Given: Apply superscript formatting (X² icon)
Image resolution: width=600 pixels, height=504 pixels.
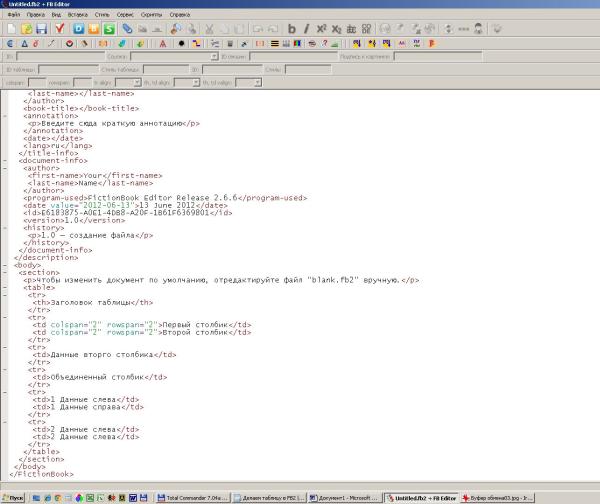Looking at the screenshot, I should [322, 29].
